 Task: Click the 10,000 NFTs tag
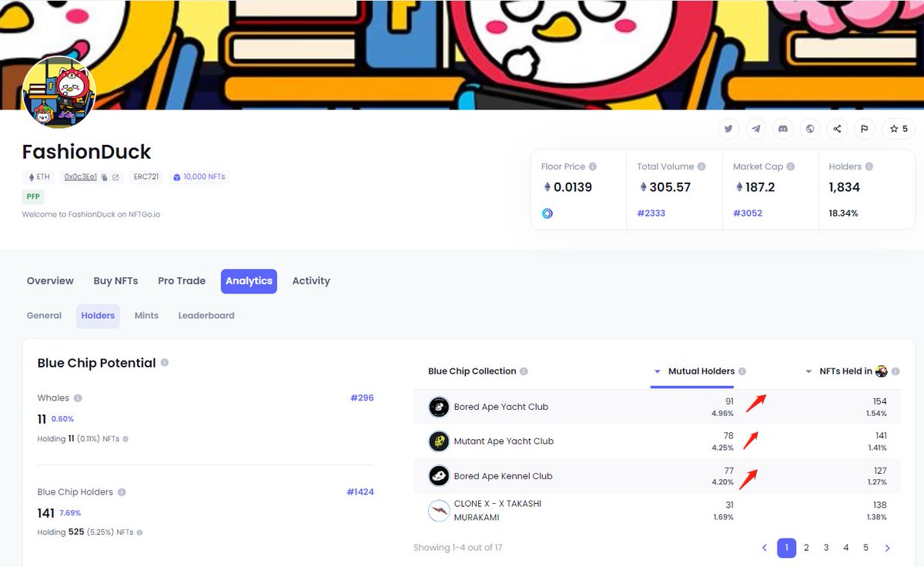pos(199,177)
